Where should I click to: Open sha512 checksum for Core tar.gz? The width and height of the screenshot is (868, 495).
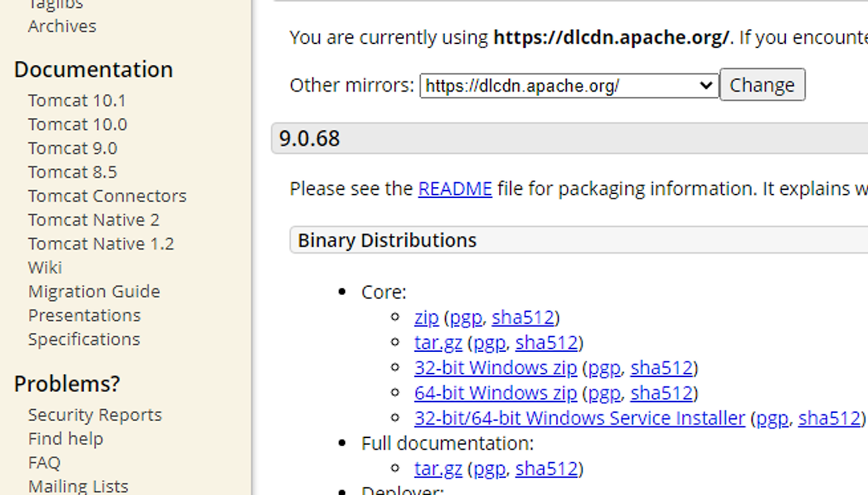(547, 342)
